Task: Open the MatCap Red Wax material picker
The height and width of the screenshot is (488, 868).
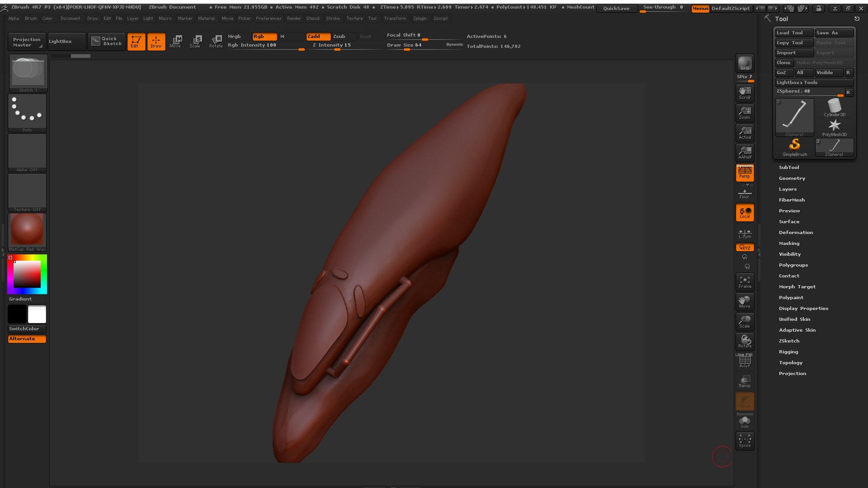Action: [x=27, y=232]
